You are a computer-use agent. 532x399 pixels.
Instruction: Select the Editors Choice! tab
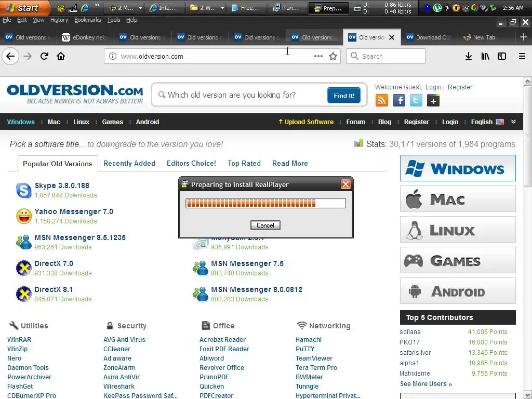191,163
